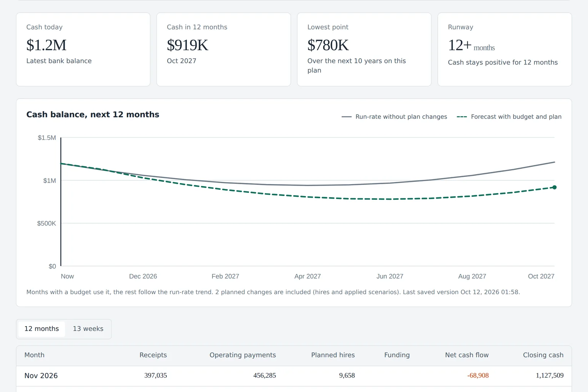Click the Run-rate without plan changes legend
This screenshot has width=588, height=392.
point(394,117)
